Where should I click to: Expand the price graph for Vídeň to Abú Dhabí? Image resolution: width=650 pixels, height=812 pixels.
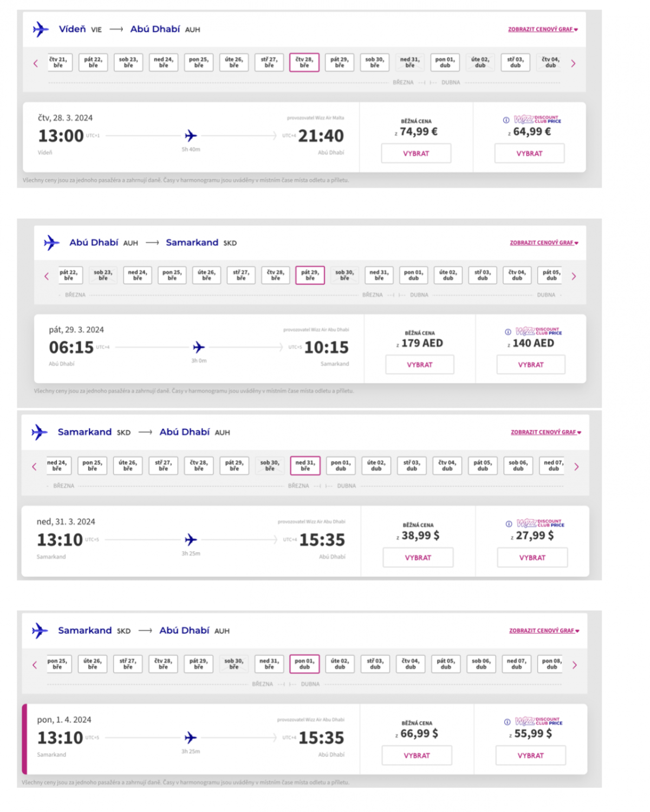click(543, 29)
